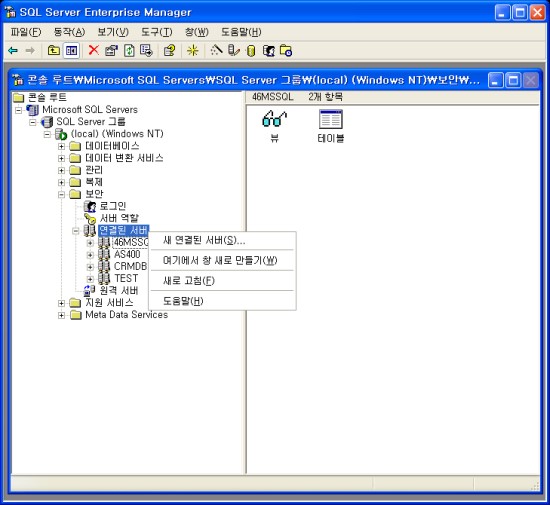Click the Export List toolbar icon

click(x=146, y=51)
